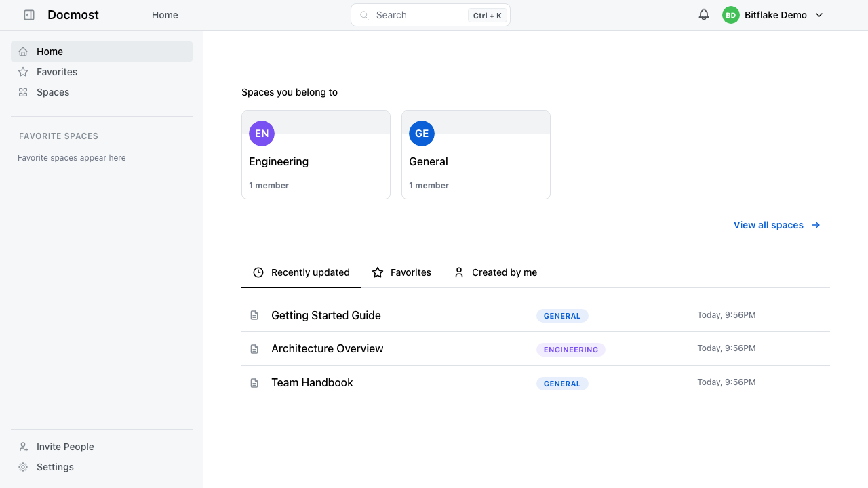Collapse the sidebar using the panel toggle icon
The width and height of the screenshot is (868, 488).
29,15
